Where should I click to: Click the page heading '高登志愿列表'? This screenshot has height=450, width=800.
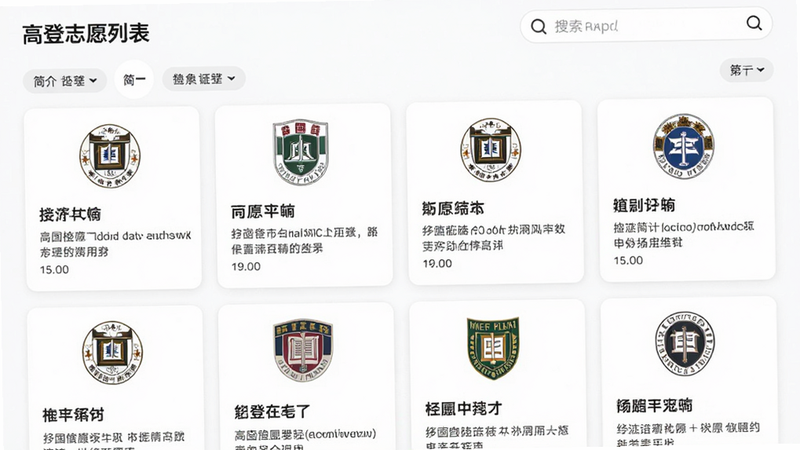(x=86, y=34)
